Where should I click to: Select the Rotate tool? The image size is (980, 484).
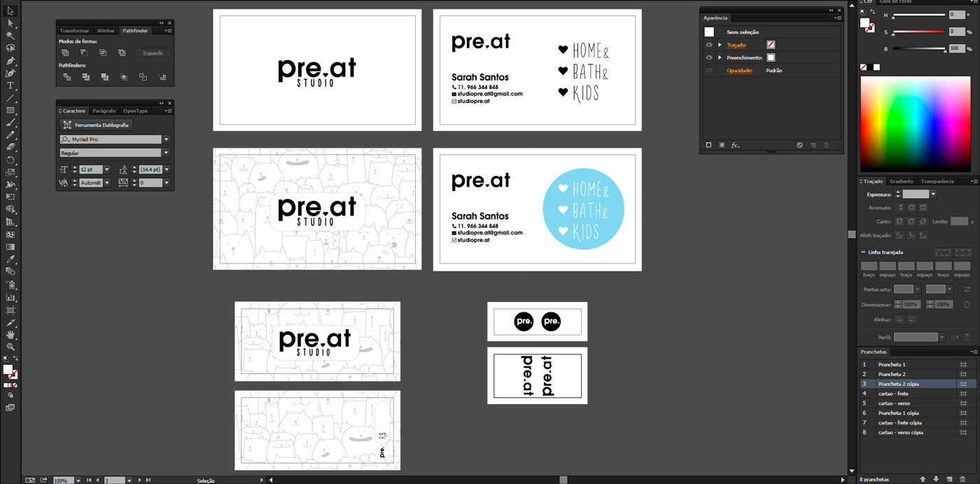(10, 160)
